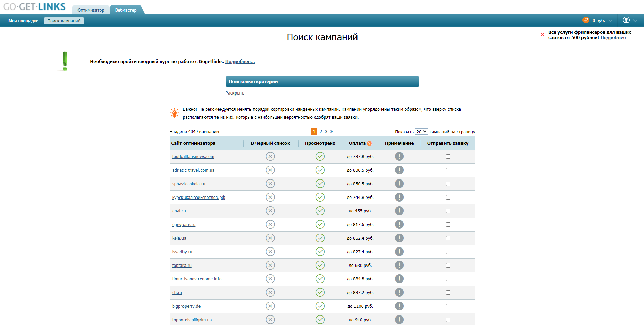Go to results page 2
The width and height of the screenshot is (644, 325).
point(321,131)
